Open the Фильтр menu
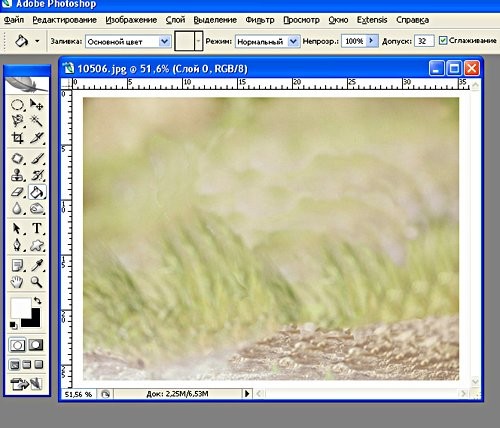Viewport: 500px width, 428px height. coord(260,20)
